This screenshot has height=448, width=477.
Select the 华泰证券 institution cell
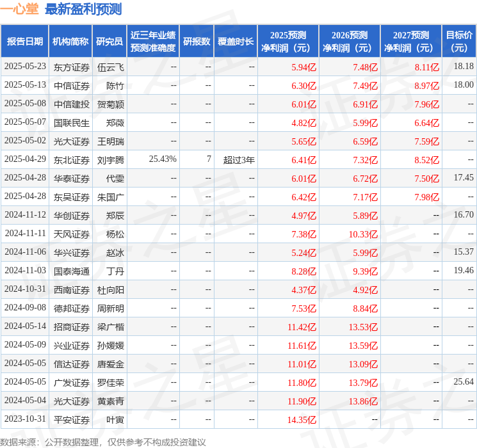tap(72, 179)
